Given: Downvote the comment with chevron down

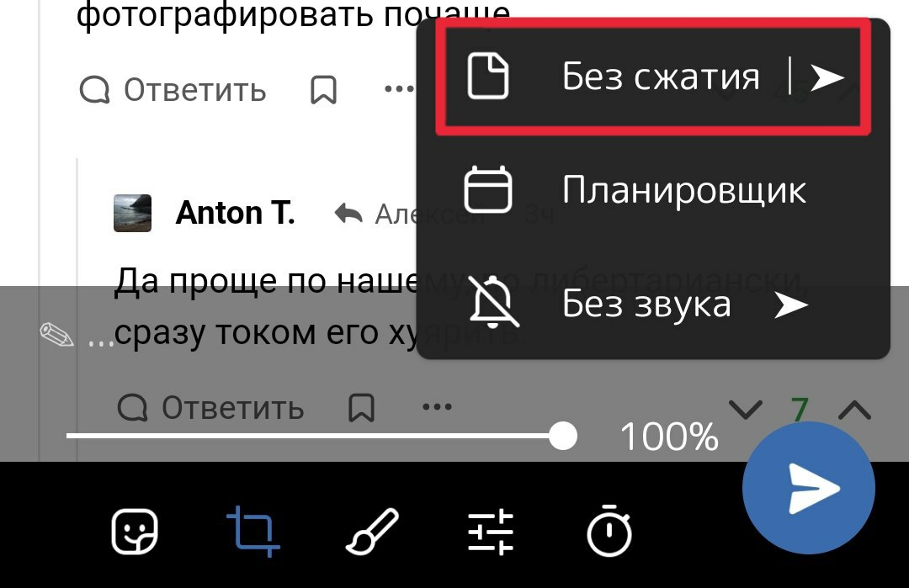Looking at the screenshot, I should point(746,409).
